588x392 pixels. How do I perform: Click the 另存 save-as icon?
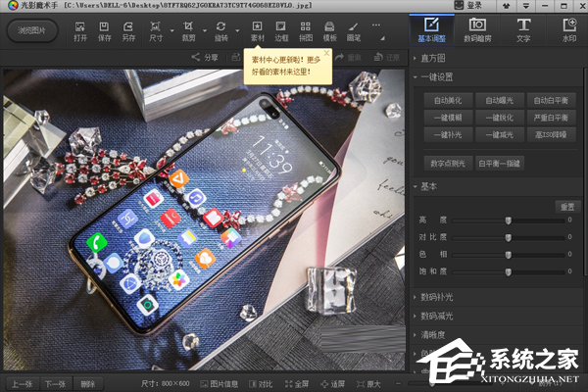coord(128,31)
